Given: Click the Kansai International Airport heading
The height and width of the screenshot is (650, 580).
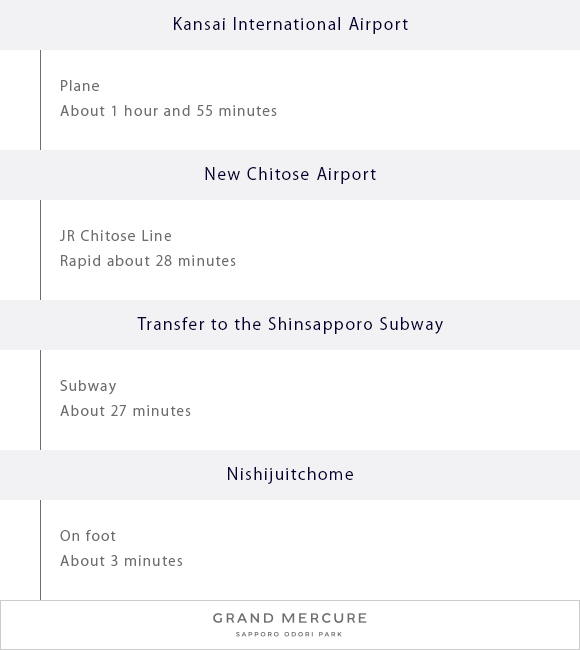Looking at the screenshot, I should point(290,24).
